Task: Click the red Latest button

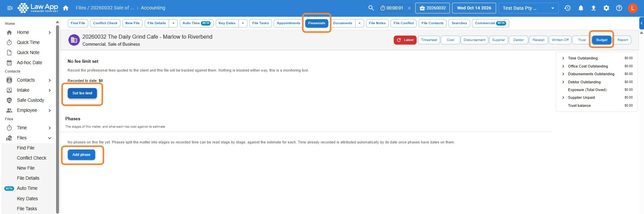Action: pos(405,40)
